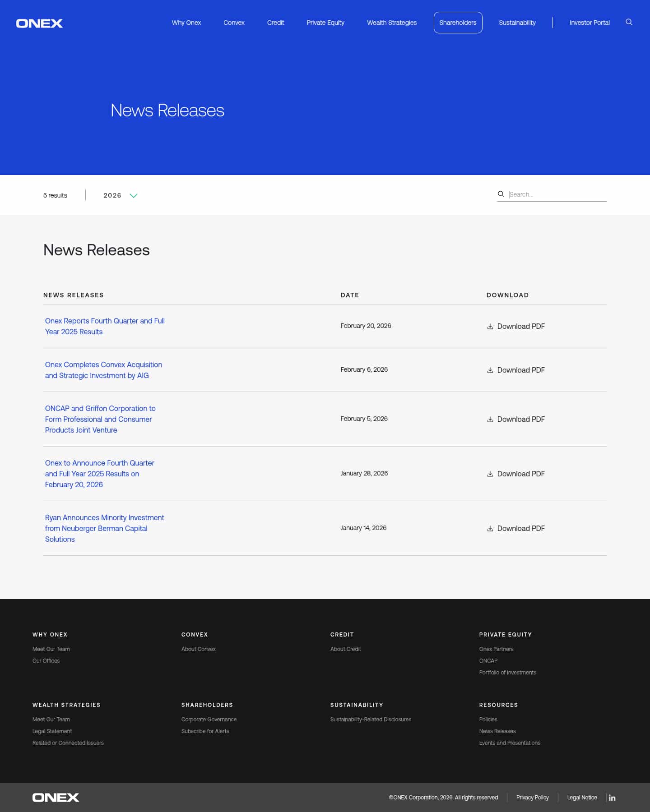The image size is (650, 812).
Task: Download PDF for the February 6, 2026 release
Action: click(x=516, y=370)
